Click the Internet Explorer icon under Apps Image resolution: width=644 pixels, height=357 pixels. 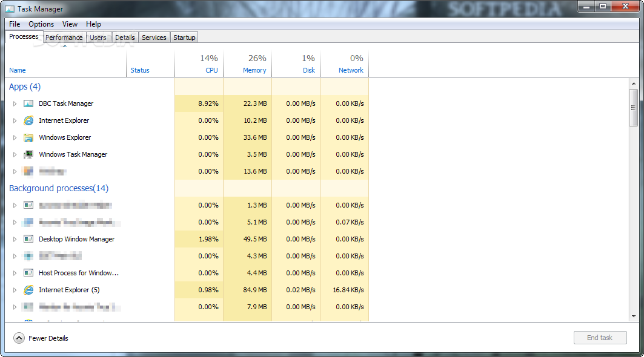click(x=28, y=120)
